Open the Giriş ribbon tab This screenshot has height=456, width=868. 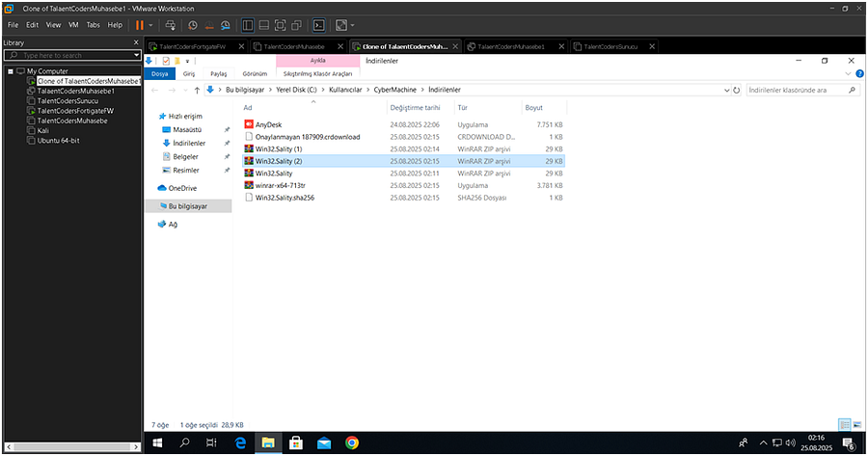click(x=189, y=73)
